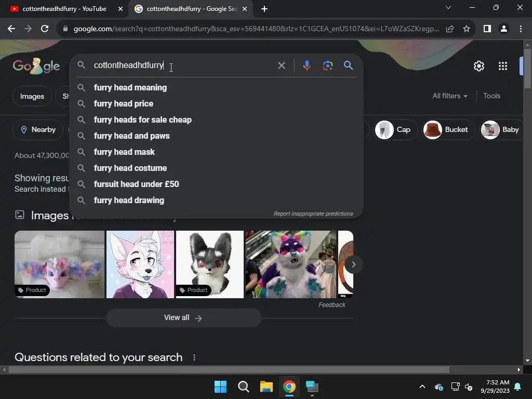Viewport: 532px width, 399px height.
Task: Click the muted volume tray icon
Action: tap(469, 387)
